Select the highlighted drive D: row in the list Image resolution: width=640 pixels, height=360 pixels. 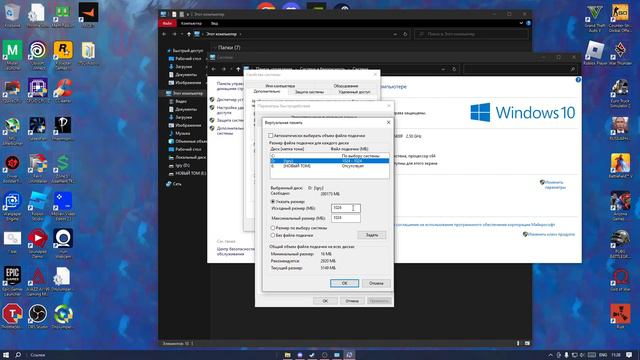(x=329, y=161)
